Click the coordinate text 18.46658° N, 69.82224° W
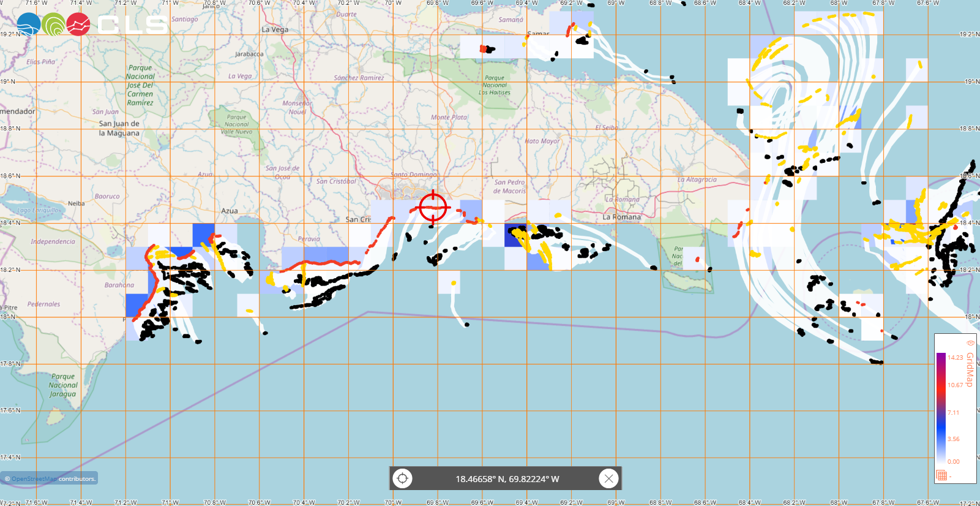 pyautogui.click(x=507, y=479)
